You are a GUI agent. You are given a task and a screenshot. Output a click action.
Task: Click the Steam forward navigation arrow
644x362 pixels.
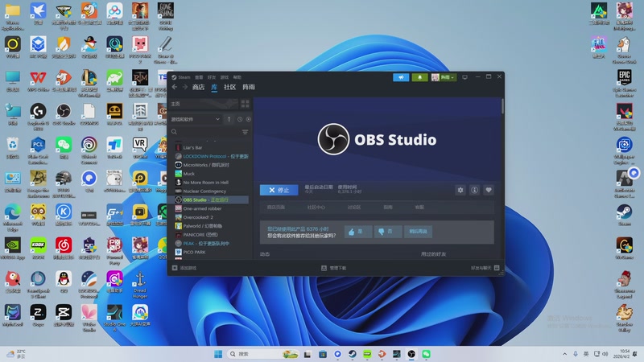[185, 87]
